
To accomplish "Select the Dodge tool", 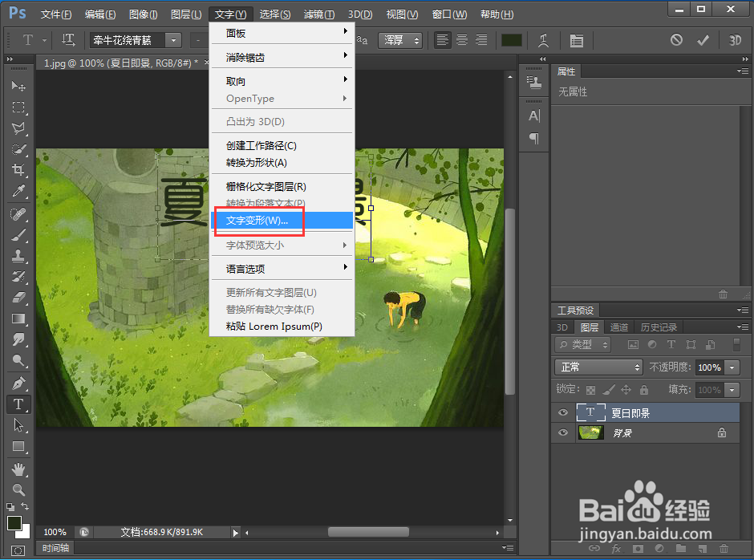I will (18, 360).
